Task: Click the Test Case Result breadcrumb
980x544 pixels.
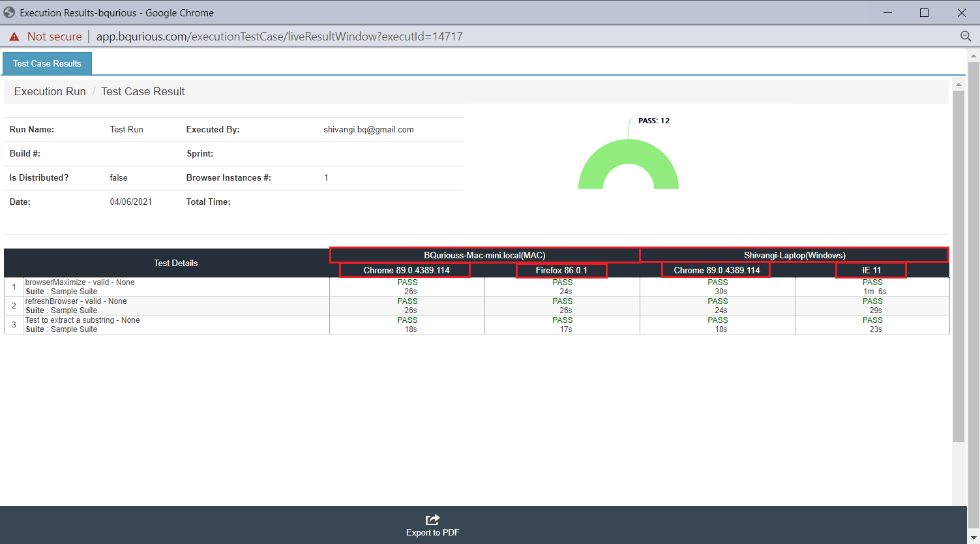Action: click(x=143, y=91)
